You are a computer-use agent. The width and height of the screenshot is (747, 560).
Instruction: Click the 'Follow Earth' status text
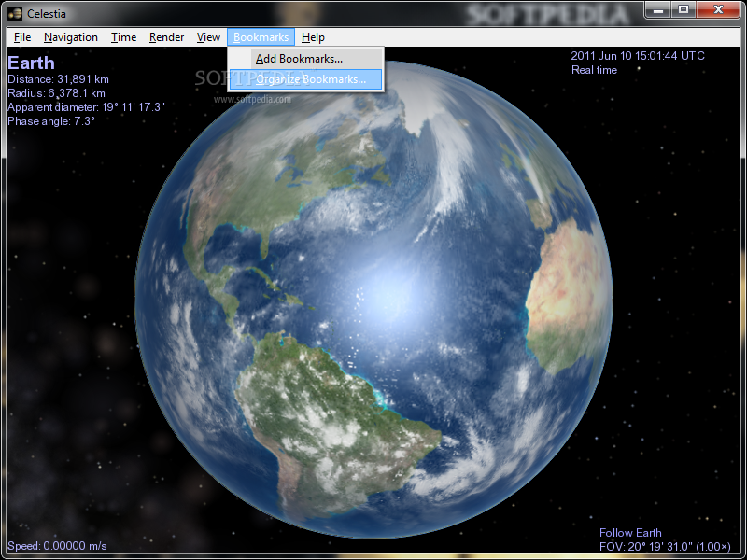click(630, 533)
